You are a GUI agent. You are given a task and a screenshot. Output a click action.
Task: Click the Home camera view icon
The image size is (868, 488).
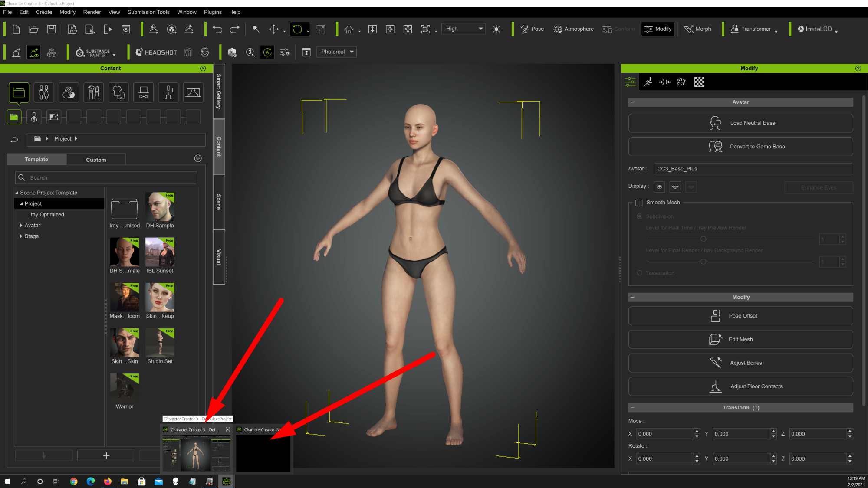349,29
